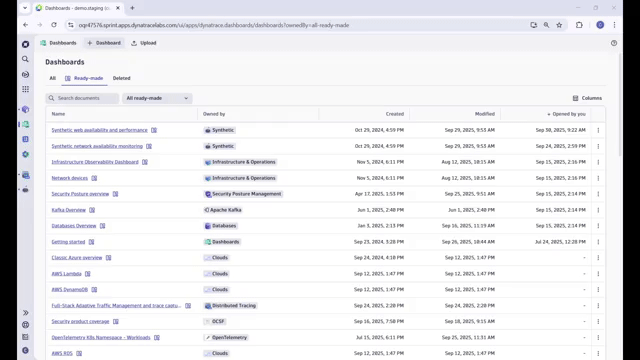
Task: Expand the sidebar with double chevron icon
Action: (x=25, y=313)
